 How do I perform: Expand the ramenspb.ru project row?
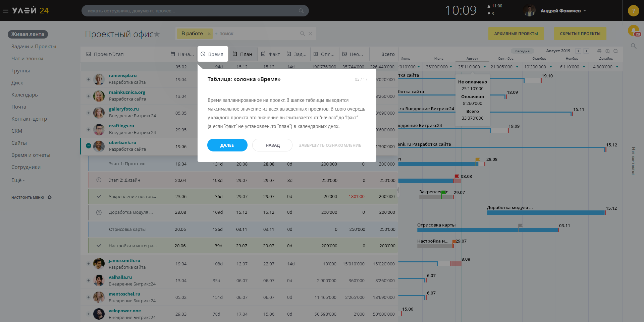[89, 79]
